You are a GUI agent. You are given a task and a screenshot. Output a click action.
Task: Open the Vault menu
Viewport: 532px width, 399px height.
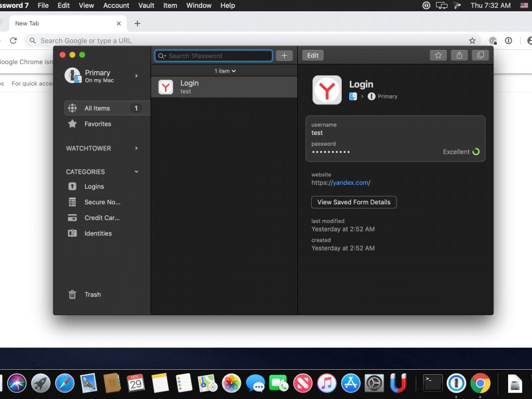click(146, 5)
